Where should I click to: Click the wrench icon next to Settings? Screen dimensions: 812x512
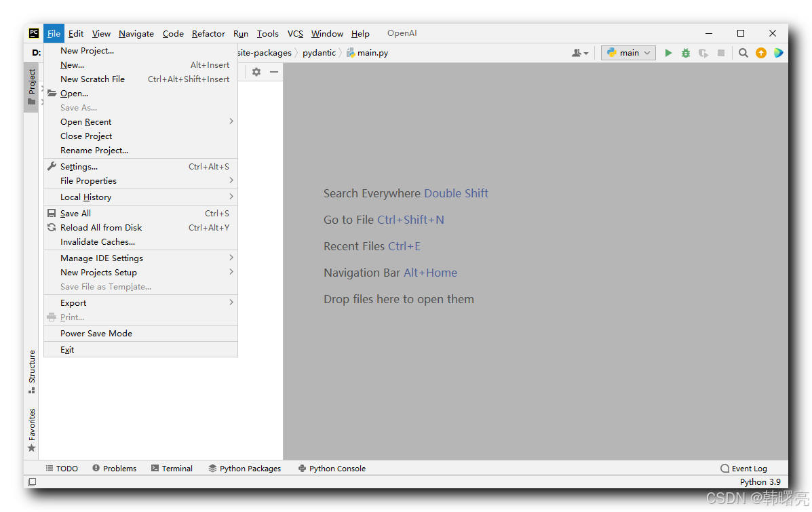52,166
